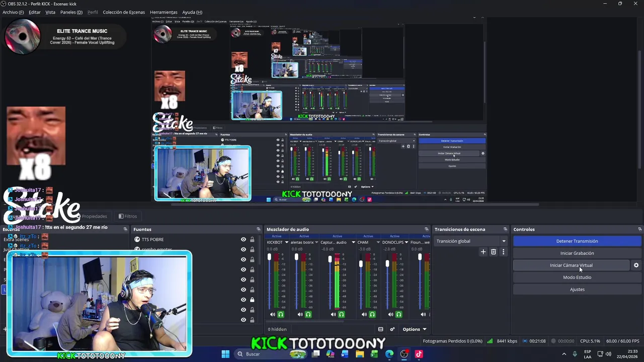The width and height of the screenshot is (644, 362).
Task: Adjust the KICKBOT volume fader
Action: [269, 258]
